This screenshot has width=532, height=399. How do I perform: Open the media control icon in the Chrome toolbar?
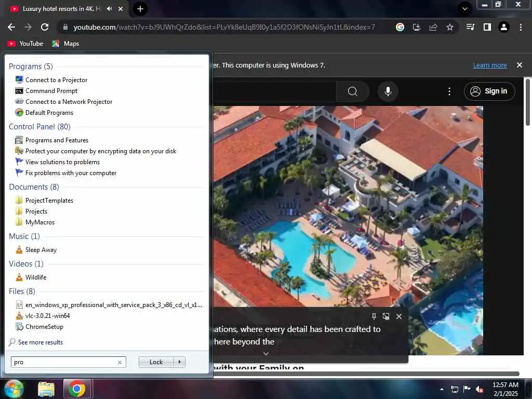click(x=470, y=27)
